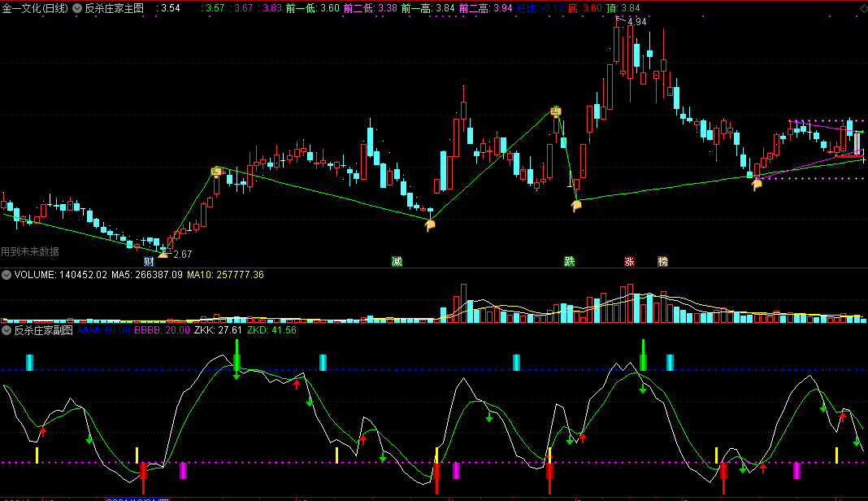
Task: Click the rightmost magenta signal bar in the sub-chart
Action: (x=796, y=471)
